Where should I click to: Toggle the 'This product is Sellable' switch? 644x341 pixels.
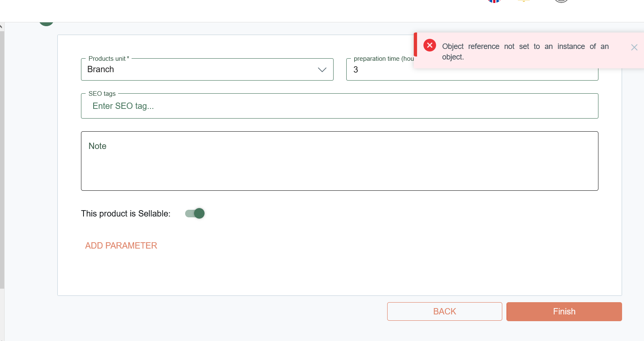click(195, 214)
